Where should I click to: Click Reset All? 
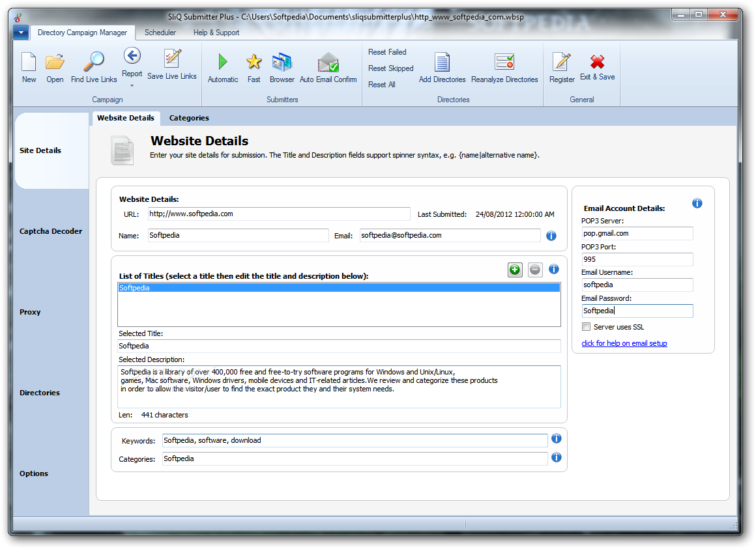click(381, 85)
